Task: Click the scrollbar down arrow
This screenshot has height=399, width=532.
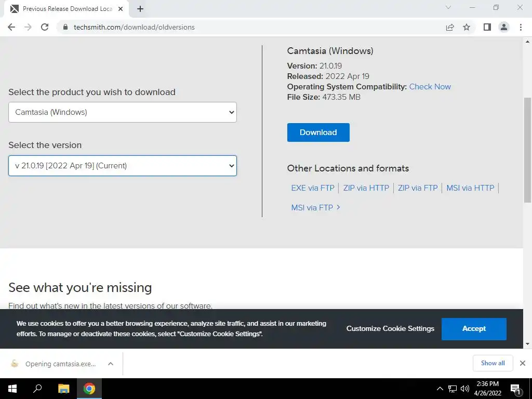Action: [528, 344]
